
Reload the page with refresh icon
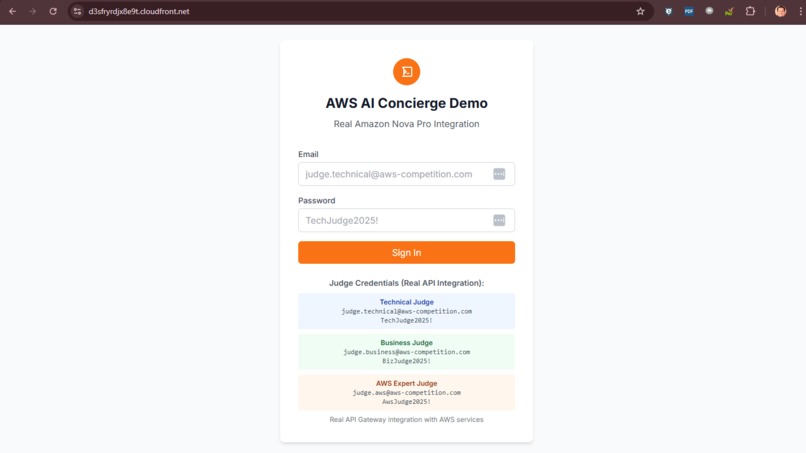pyautogui.click(x=53, y=11)
